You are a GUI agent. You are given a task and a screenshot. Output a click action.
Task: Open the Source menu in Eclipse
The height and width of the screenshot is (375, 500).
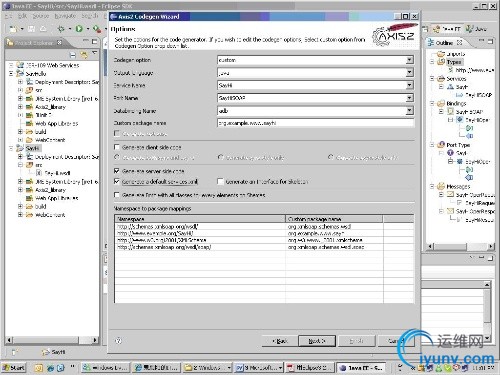pyautogui.click(x=41, y=16)
